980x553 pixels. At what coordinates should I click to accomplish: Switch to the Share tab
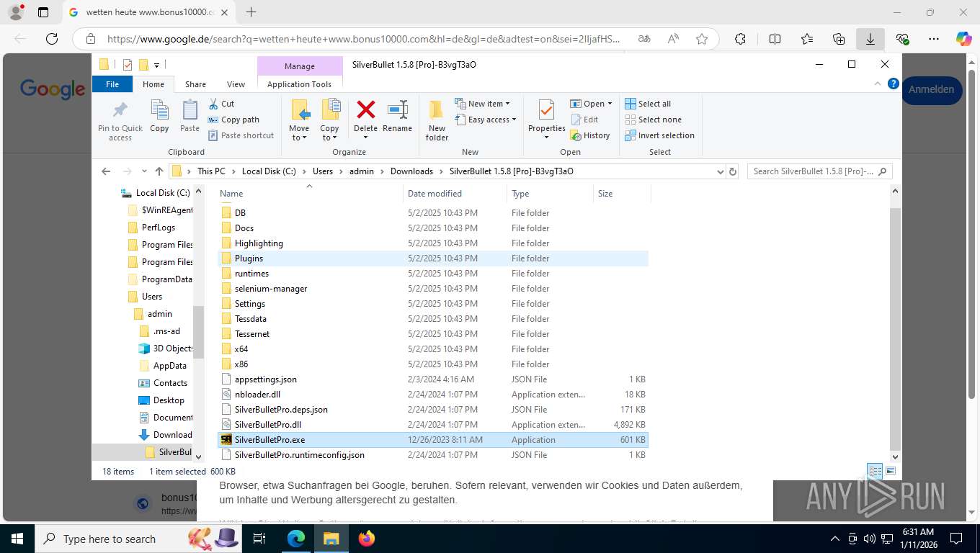click(195, 84)
